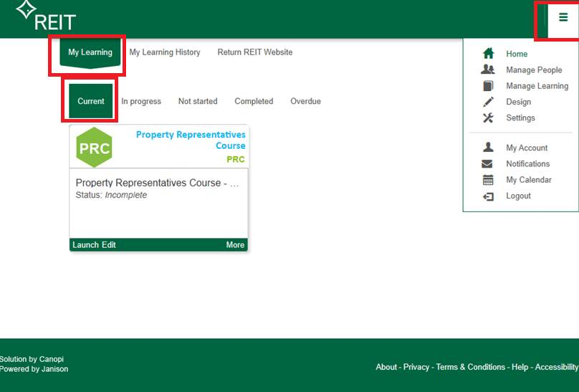Click the Manage People icon
Screen dimensions: 579x392
pos(488,70)
